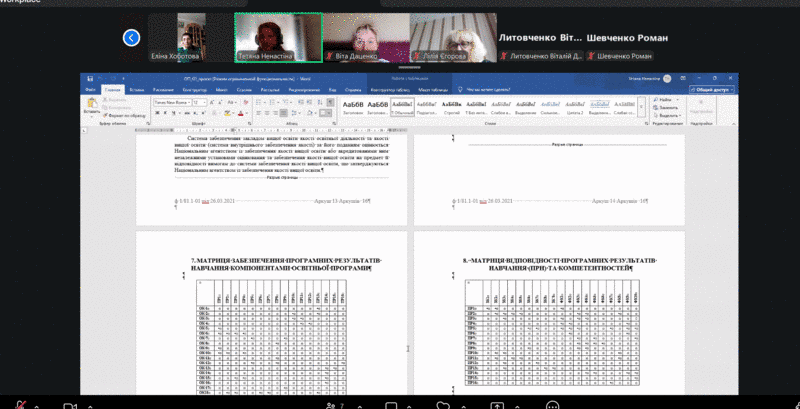Open the Файл (File) menu

point(91,89)
